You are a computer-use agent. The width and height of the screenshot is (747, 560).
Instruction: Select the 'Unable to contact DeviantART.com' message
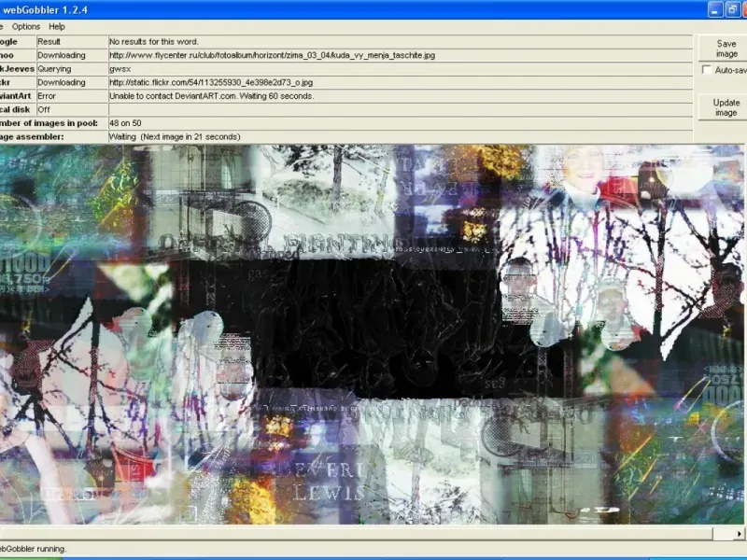212,96
